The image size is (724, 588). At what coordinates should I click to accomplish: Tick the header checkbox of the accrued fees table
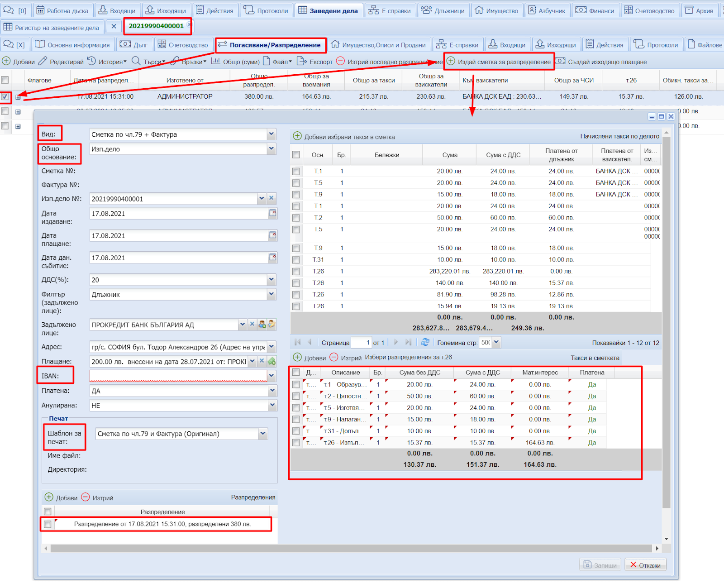tap(296, 155)
